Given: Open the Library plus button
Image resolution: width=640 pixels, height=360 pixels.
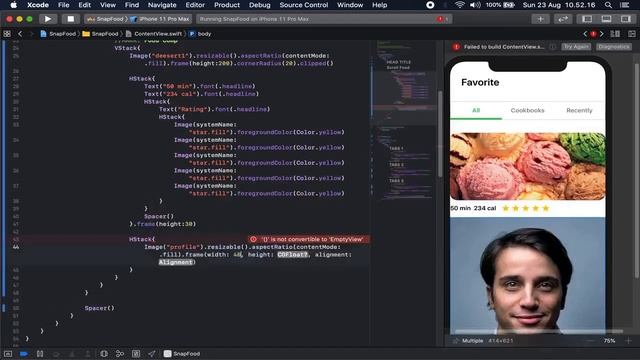Looking at the screenshot, I should [540, 19].
